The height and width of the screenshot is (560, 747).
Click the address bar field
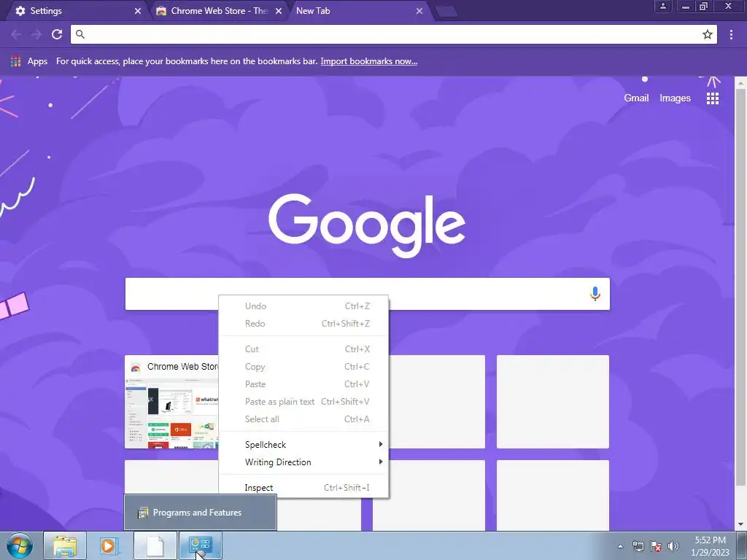coord(393,34)
